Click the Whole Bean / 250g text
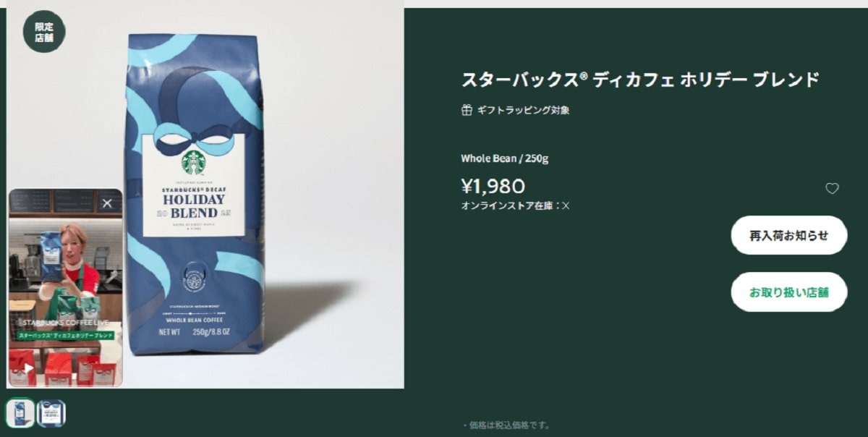The width and height of the screenshot is (868, 437). point(505,158)
